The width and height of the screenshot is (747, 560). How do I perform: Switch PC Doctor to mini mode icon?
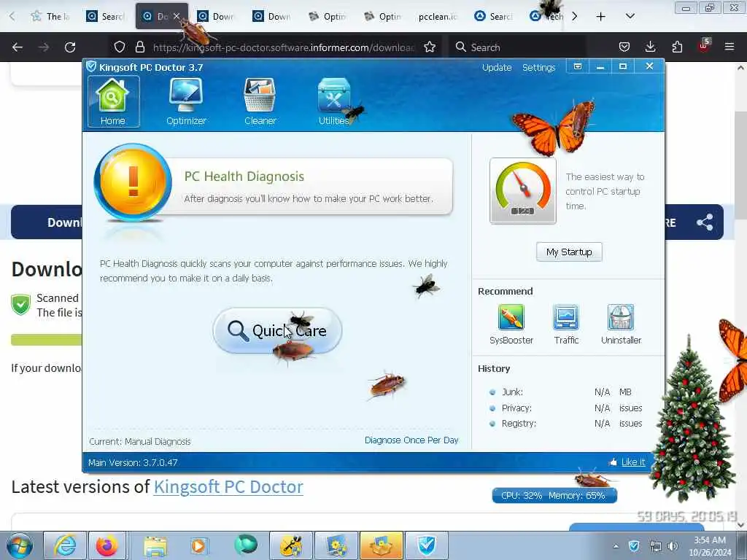pyautogui.click(x=578, y=66)
